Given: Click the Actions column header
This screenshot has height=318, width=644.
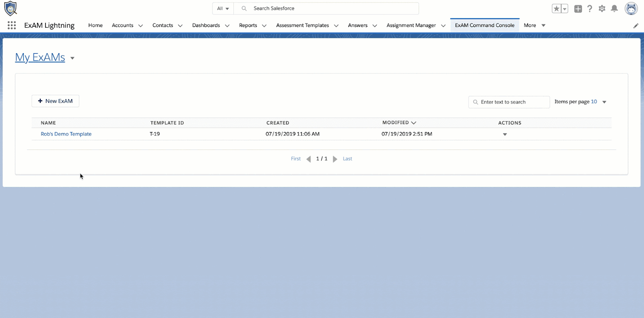Looking at the screenshot, I should (510, 123).
